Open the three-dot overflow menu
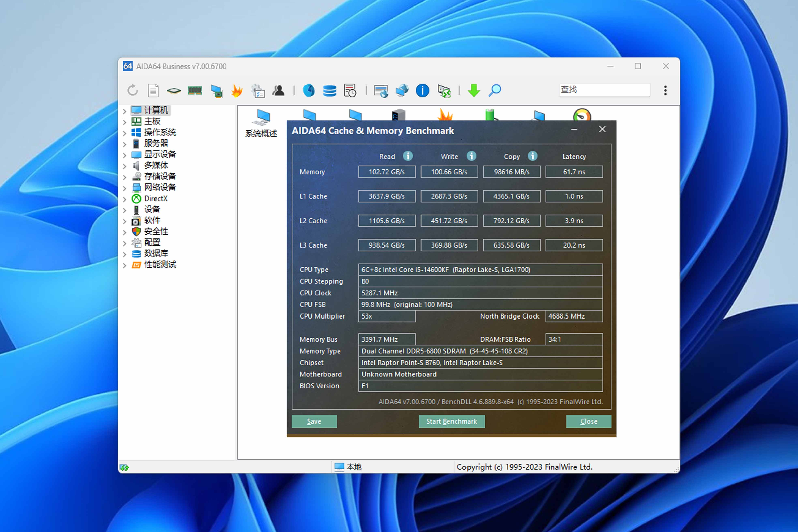 click(665, 90)
